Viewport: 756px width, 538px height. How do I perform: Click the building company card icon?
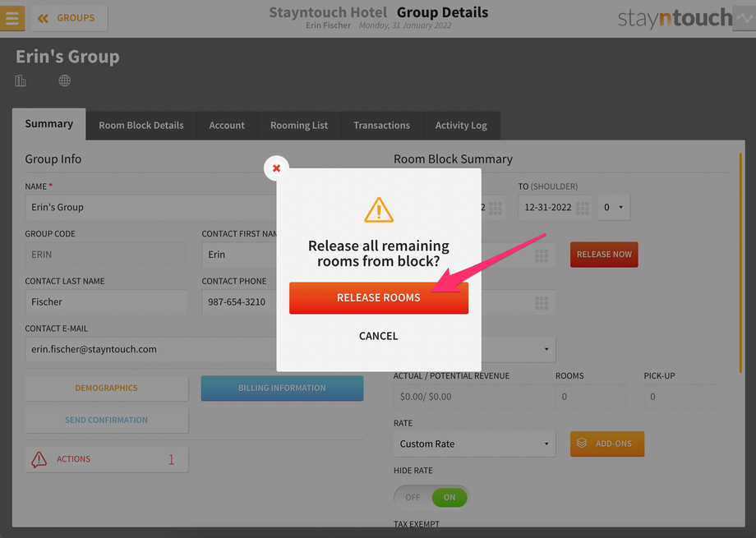pos(21,80)
